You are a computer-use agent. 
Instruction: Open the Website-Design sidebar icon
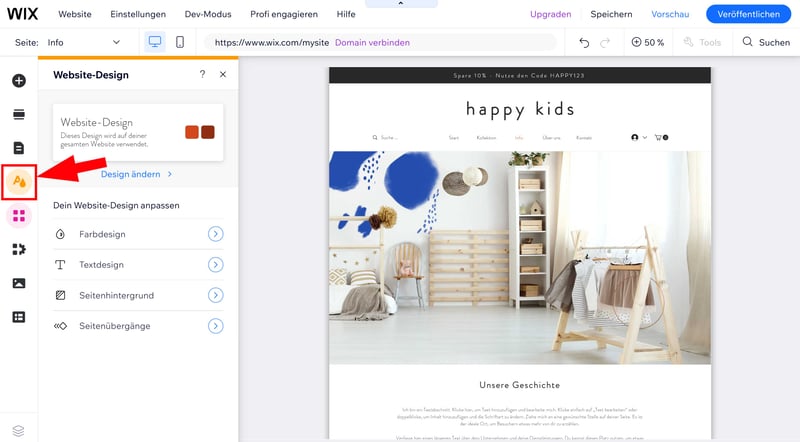[x=19, y=182]
